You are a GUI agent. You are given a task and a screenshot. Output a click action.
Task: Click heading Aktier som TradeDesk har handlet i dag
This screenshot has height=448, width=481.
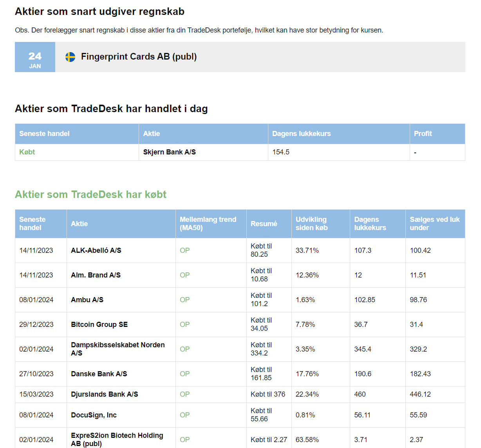click(111, 109)
